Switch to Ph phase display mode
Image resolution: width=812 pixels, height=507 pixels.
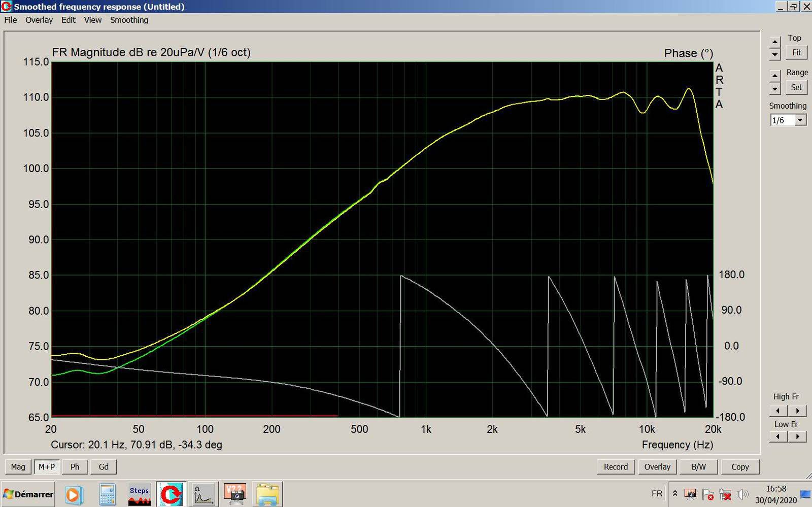(x=75, y=466)
